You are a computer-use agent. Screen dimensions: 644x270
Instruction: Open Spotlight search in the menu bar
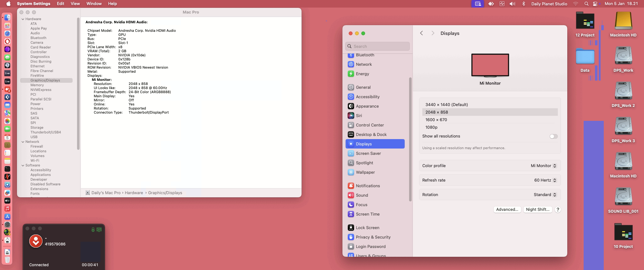586,4
